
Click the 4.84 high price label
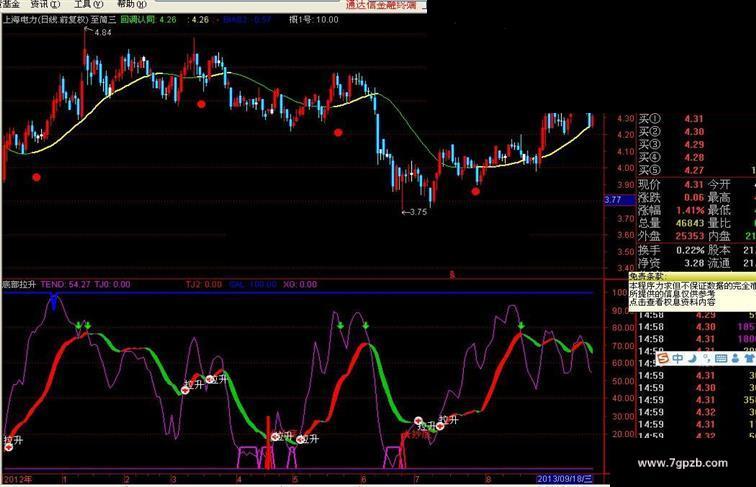(x=103, y=32)
